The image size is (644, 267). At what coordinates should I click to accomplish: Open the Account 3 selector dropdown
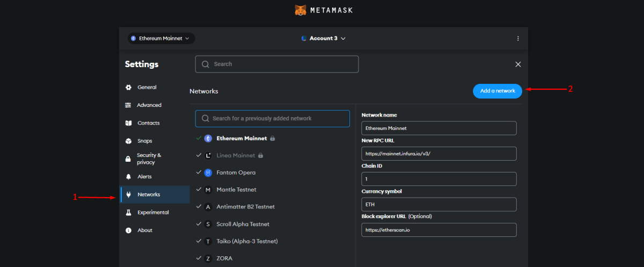tap(323, 39)
